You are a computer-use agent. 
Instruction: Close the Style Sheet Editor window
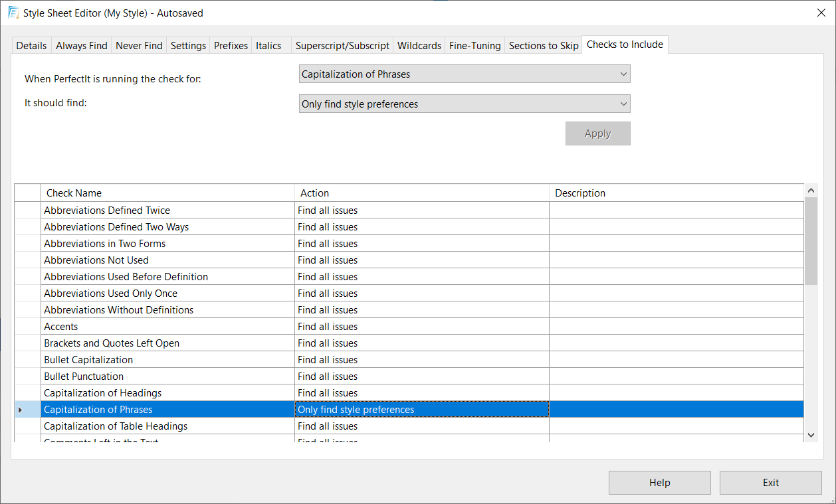[x=821, y=13]
